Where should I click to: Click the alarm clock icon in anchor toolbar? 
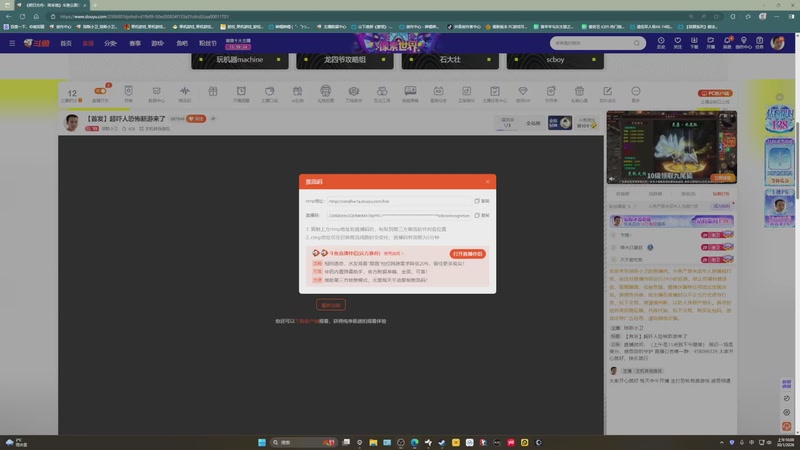click(241, 91)
